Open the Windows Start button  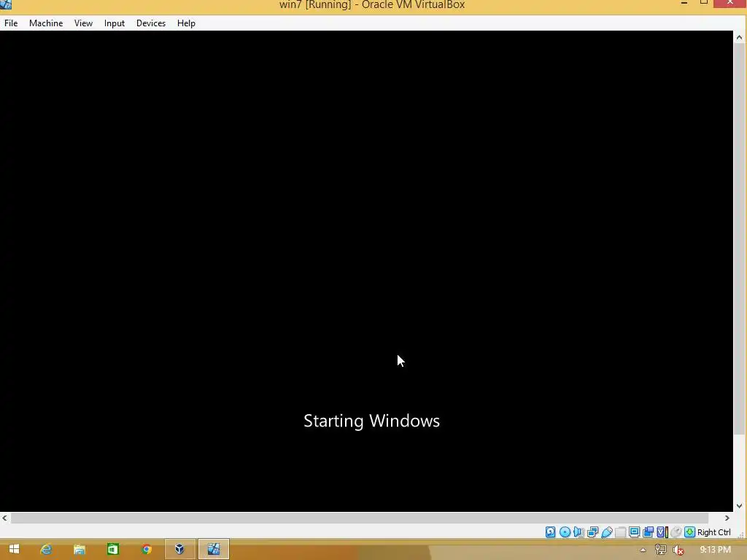14,549
